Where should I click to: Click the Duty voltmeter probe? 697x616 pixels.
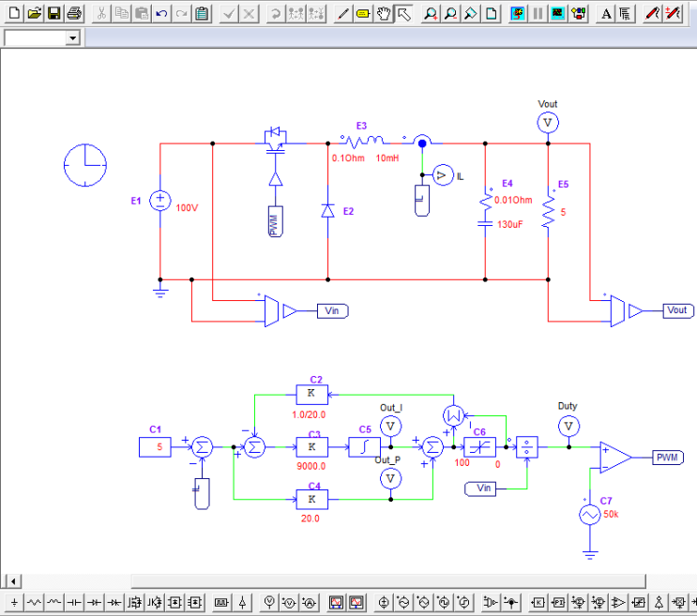(x=568, y=427)
